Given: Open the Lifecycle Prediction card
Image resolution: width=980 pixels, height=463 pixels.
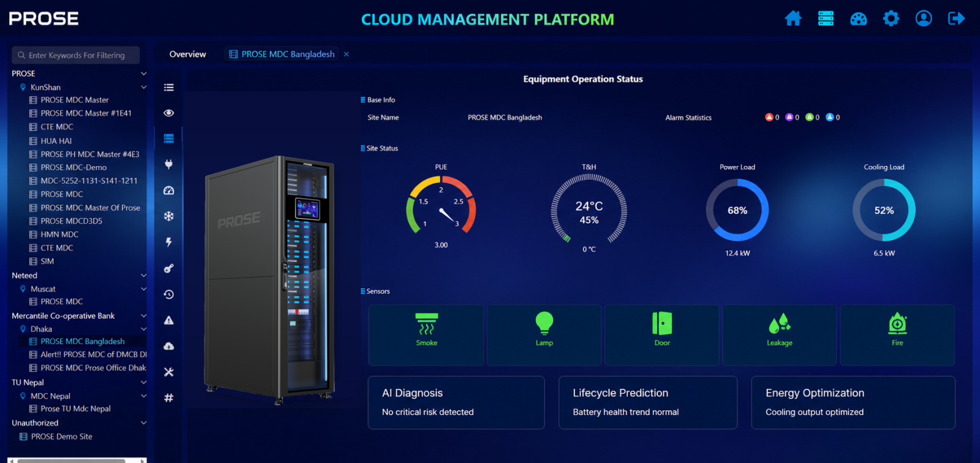Looking at the screenshot, I should point(647,402).
